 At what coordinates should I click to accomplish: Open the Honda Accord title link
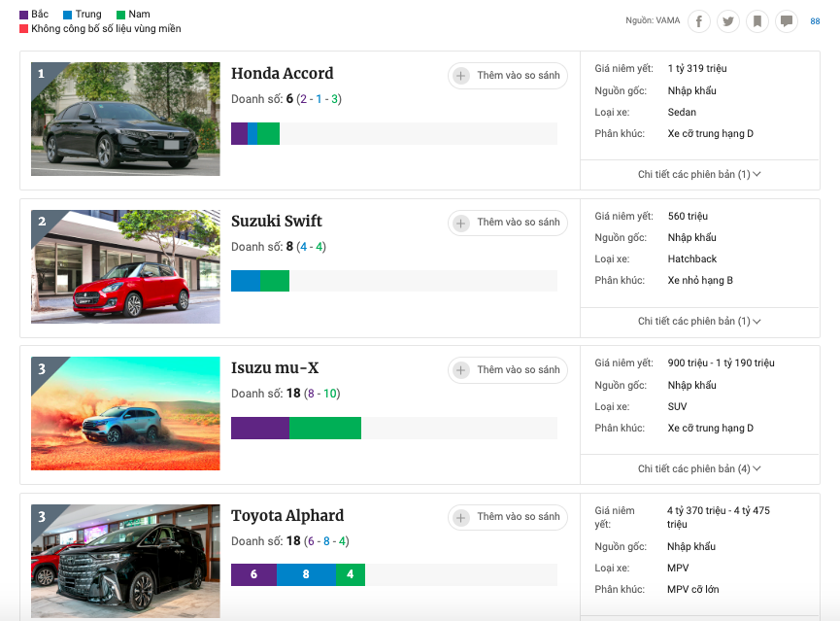(283, 74)
